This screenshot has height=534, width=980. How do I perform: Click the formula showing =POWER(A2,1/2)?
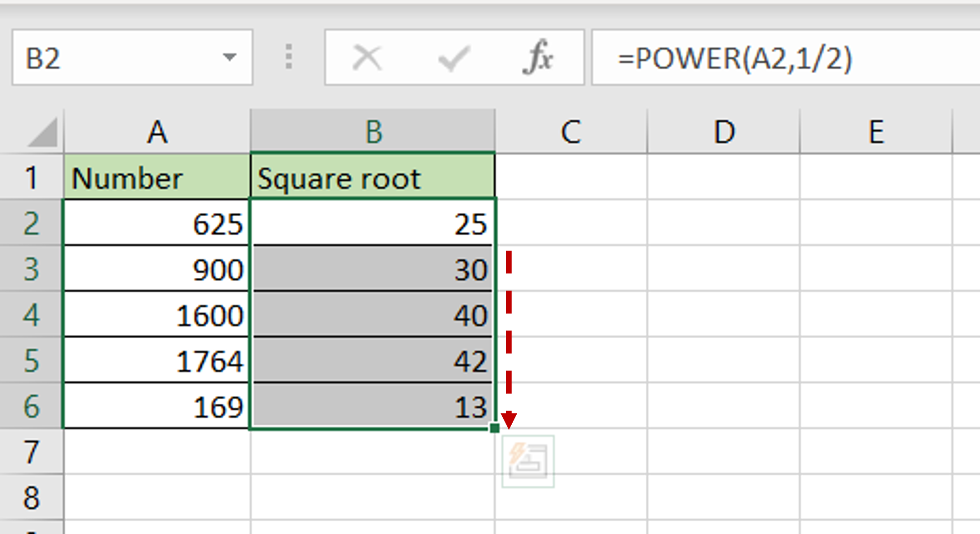click(x=737, y=57)
